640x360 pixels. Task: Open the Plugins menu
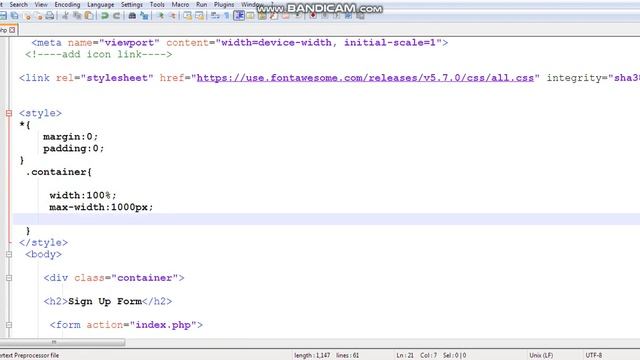coord(224,4)
